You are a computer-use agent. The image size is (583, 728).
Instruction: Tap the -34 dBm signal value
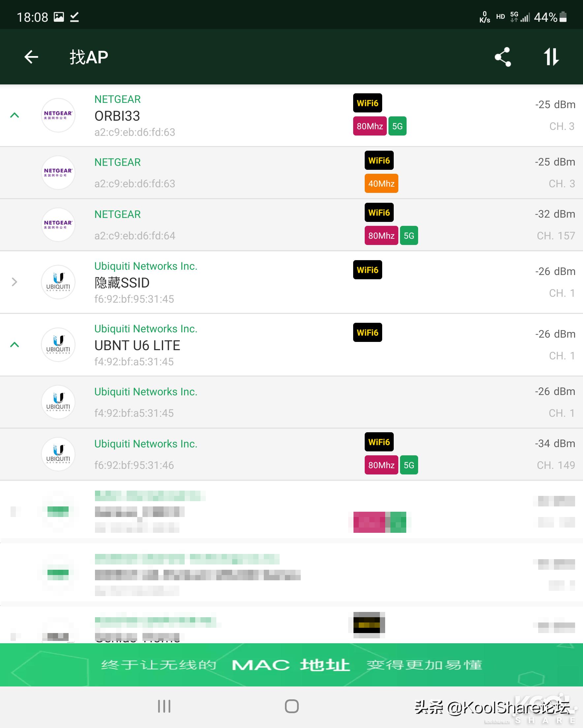pos(555,443)
